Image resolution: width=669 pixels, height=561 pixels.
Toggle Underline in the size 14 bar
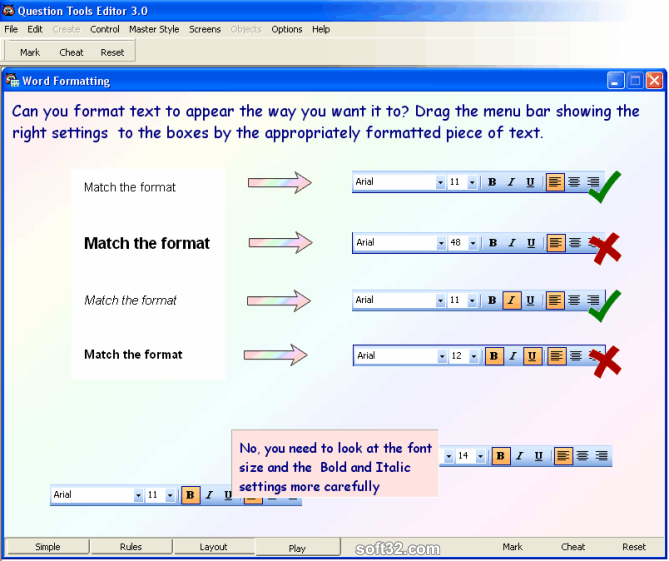tap(539, 456)
